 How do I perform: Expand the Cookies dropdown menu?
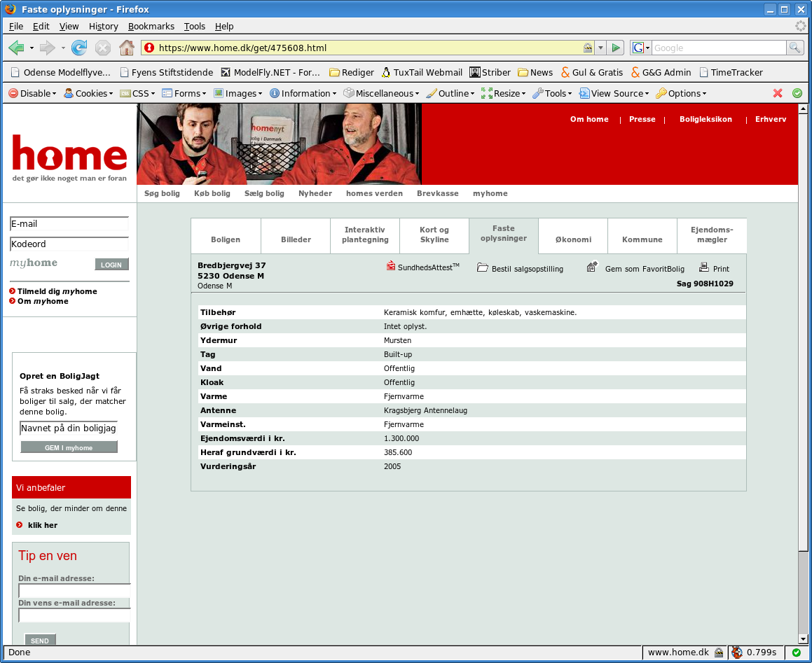coord(88,93)
